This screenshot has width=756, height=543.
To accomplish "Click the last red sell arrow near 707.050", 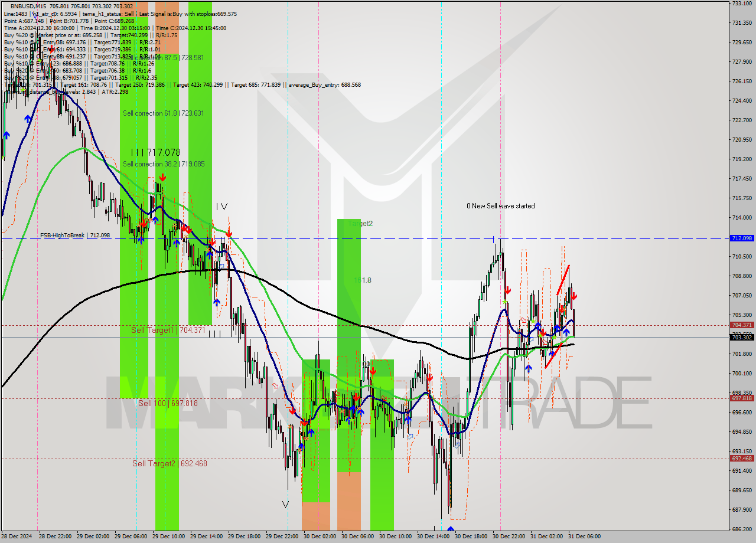I will (574, 296).
